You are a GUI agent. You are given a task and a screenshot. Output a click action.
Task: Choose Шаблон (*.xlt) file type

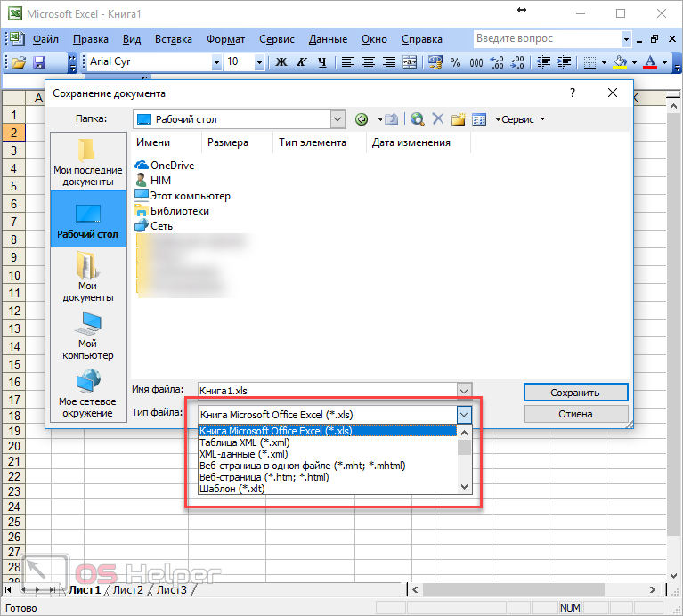327,489
